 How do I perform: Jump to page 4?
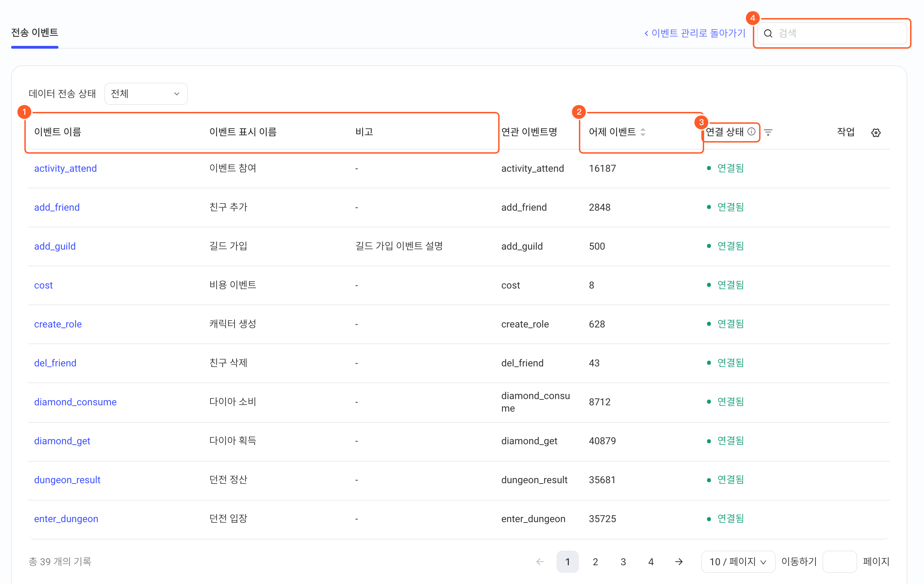tap(651, 562)
